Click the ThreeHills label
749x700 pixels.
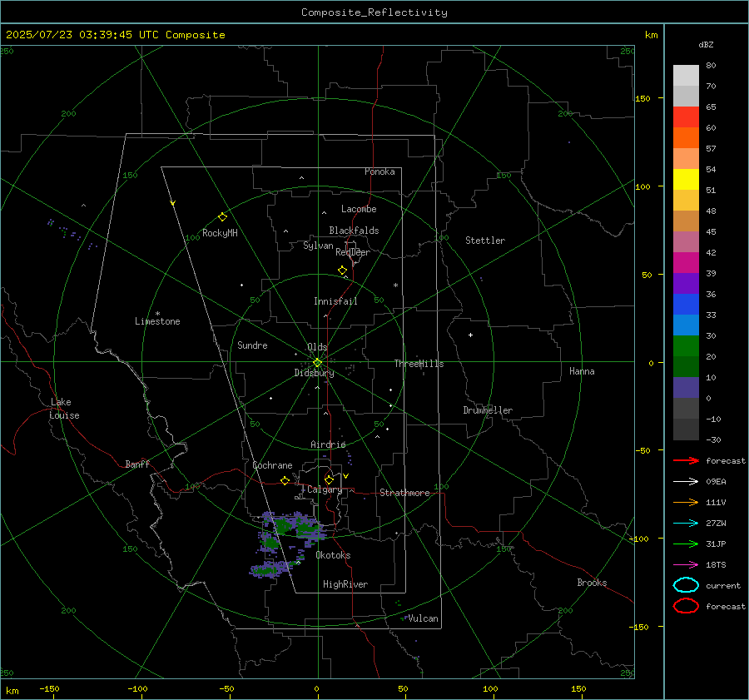(419, 364)
